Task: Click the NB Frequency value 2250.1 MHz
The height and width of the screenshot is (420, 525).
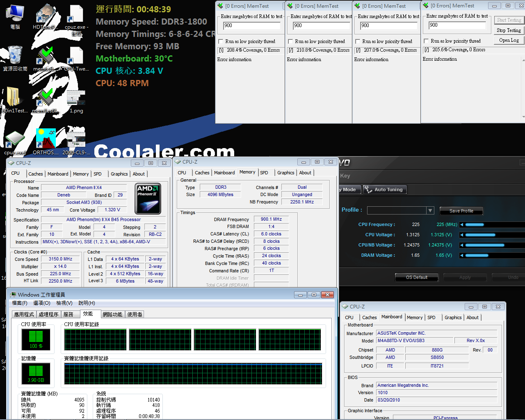Action: 302,202
